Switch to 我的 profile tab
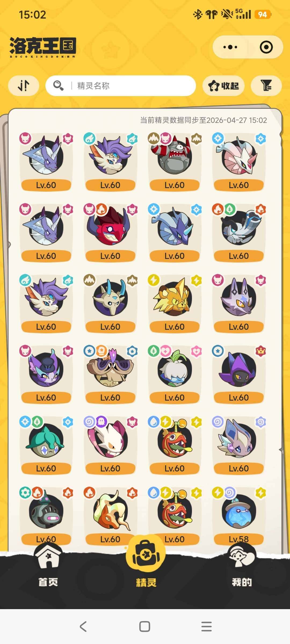290x644 pixels. pyautogui.click(x=242, y=566)
